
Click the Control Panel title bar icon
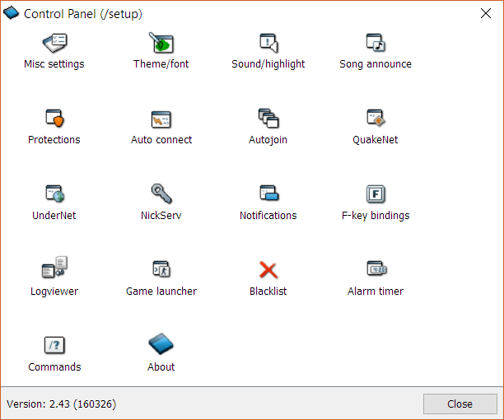[12, 13]
